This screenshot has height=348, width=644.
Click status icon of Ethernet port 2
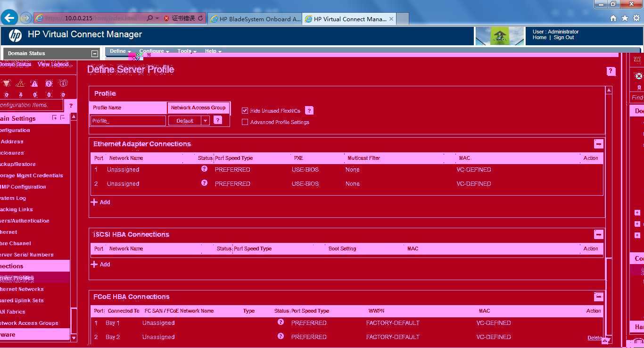(204, 182)
